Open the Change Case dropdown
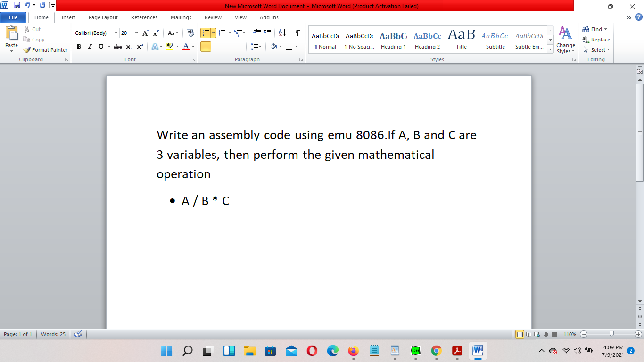644x362 pixels. click(173, 33)
